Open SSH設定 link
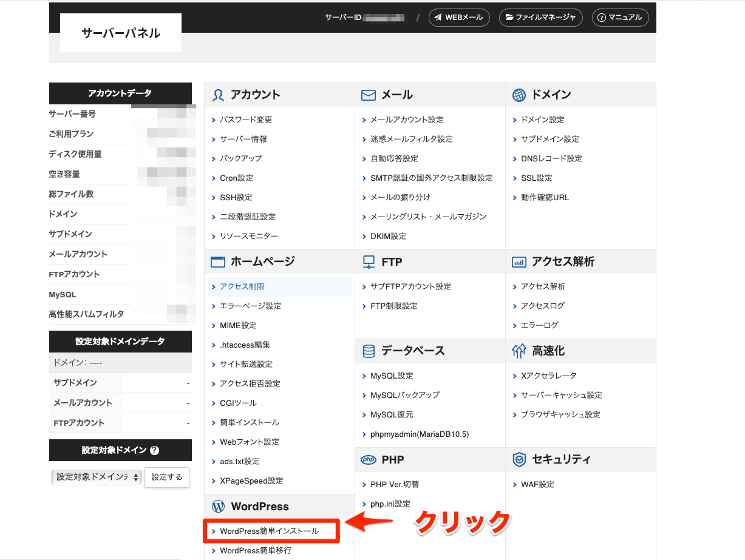 [236, 197]
